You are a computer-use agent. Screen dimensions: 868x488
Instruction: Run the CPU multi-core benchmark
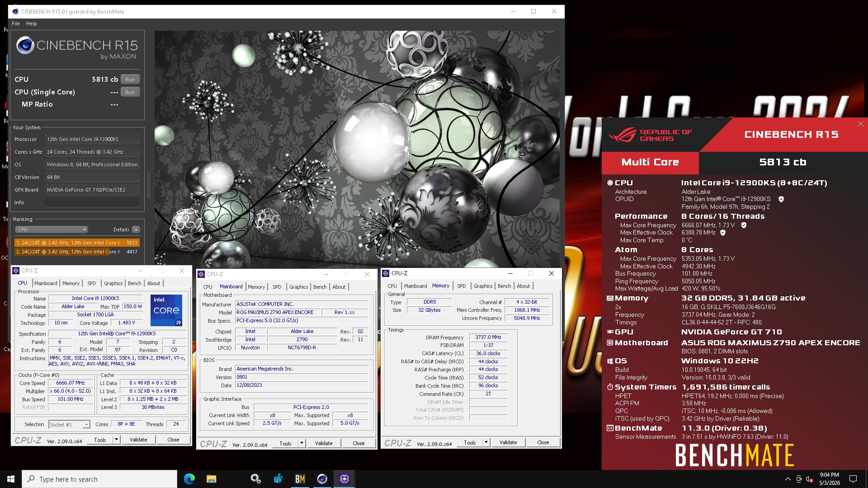point(130,80)
